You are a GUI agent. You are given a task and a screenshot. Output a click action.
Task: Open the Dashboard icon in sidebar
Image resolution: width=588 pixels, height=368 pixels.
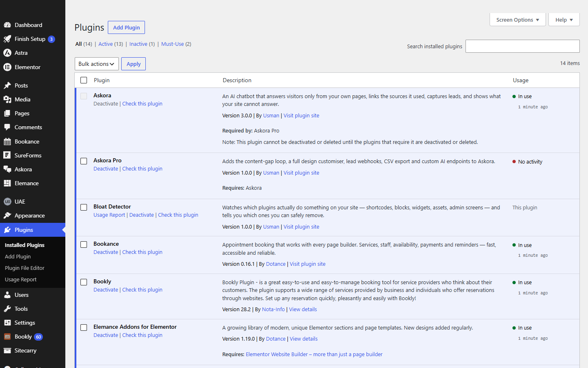click(7, 25)
